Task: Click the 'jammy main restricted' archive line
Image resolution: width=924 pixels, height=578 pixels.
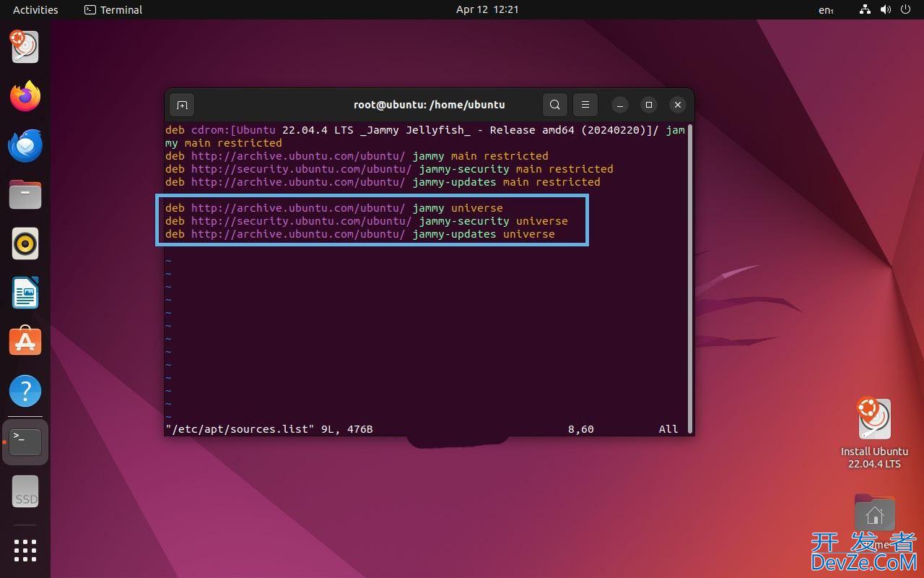Action: 357,156
